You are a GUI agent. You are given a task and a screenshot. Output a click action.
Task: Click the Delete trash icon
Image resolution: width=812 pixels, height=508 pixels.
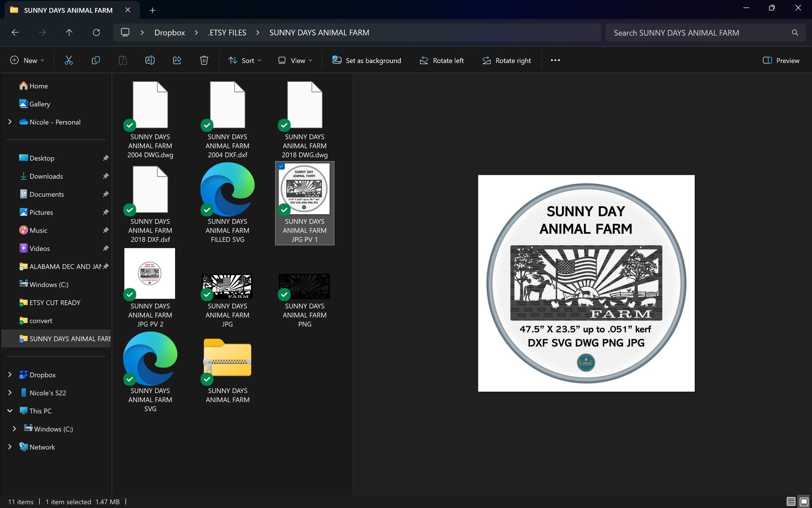[204, 60]
